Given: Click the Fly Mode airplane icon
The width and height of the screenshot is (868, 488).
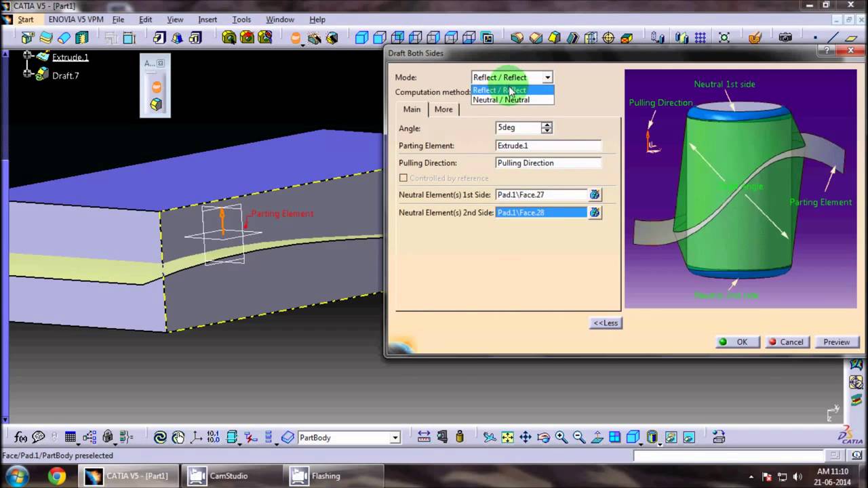Looking at the screenshot, I should tap(490, 438).
